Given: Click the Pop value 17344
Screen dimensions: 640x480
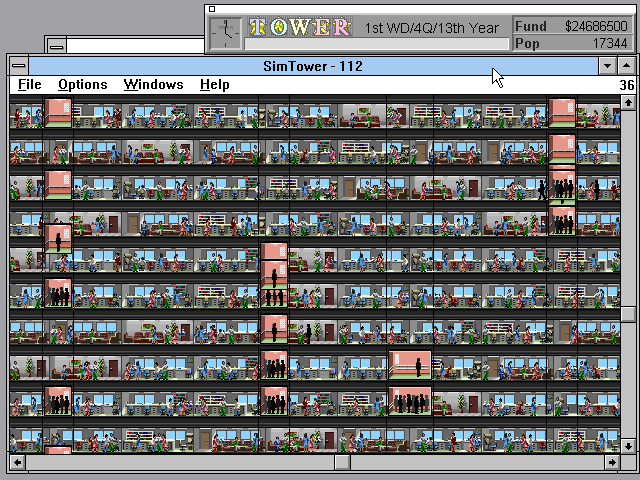Looking at the screenshot, I should 610,43.
